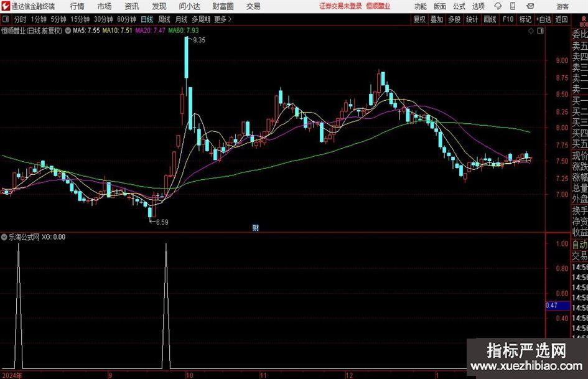Screen dimensions: 588x379
Task: Expand 更多 period options
Action: [x=222, y=19]
